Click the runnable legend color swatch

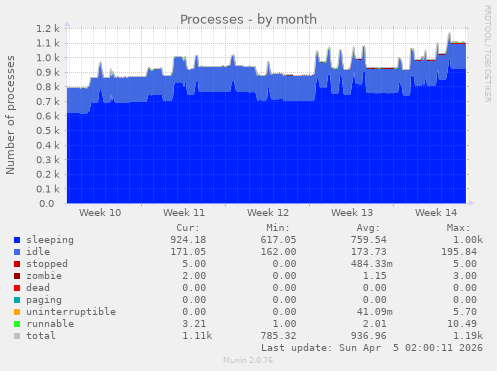[17, 324]
